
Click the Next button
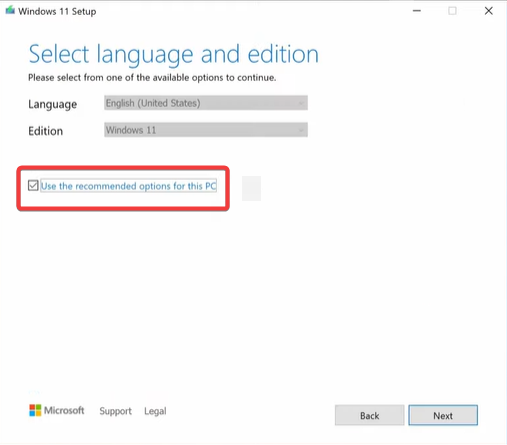click(443, 415)
